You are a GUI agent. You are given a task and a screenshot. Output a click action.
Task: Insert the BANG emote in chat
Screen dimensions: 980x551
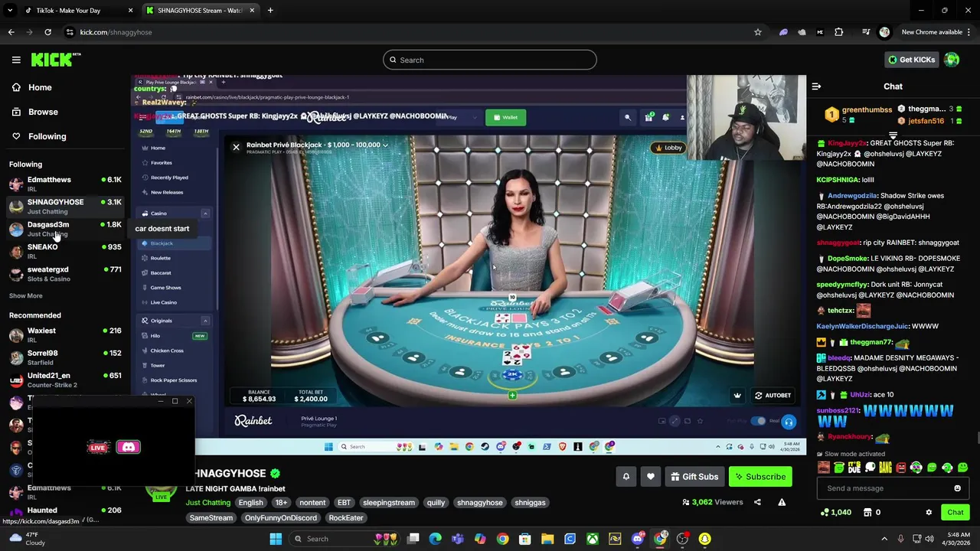click(886, 468)
